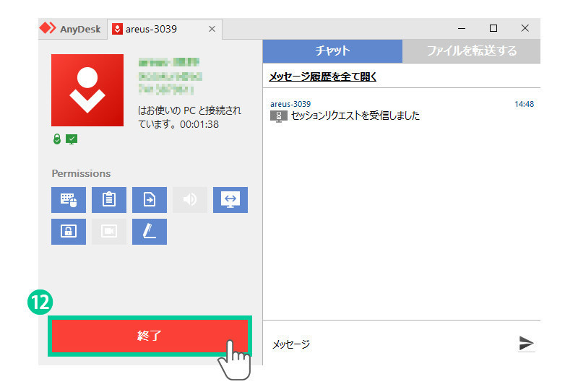Toggle keyboard and mouse control permission
This screenshot has height=392, width=578.
click(x=69, y=200)
